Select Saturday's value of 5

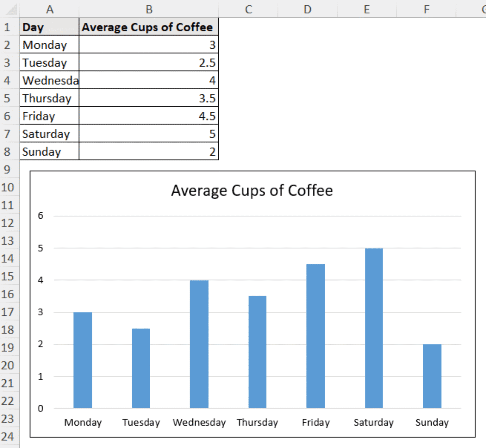pyautogui.click(x=149, y=134)
